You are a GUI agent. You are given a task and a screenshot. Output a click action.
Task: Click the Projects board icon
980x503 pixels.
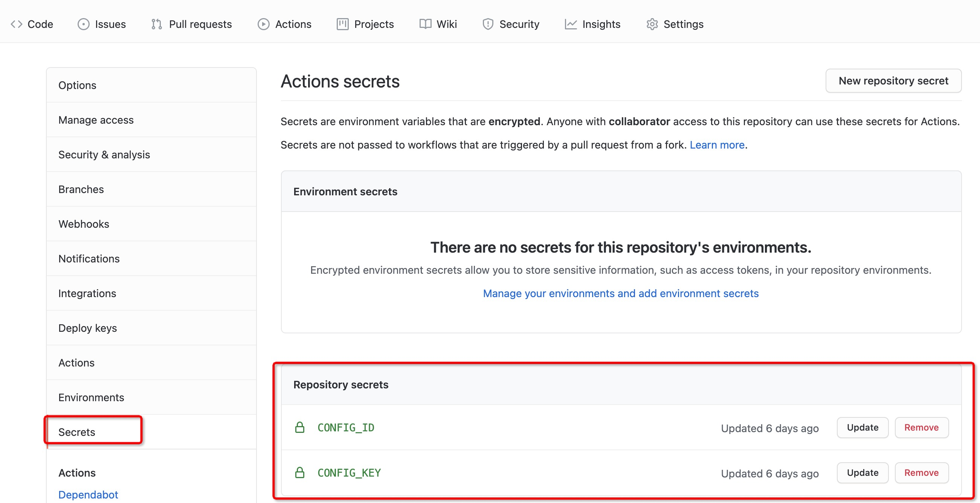pyautogui.click(x=342, y=24)
